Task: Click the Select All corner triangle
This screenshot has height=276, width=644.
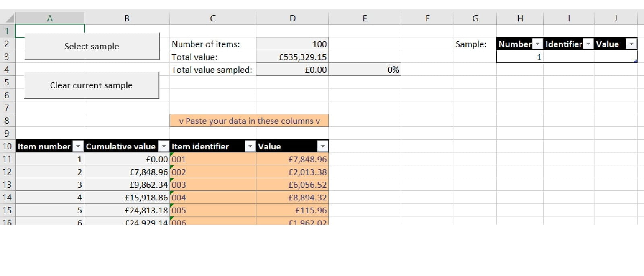Action: (x=9, y=19)
